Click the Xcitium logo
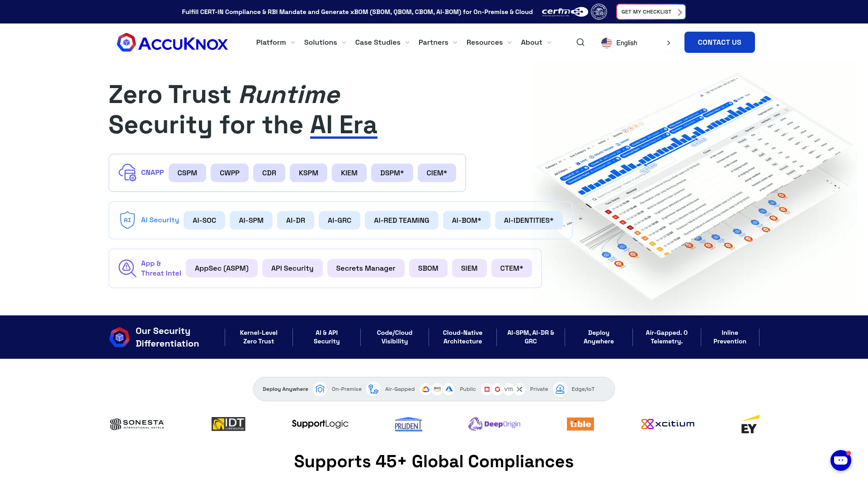868x488 pixels. point(668,424)
